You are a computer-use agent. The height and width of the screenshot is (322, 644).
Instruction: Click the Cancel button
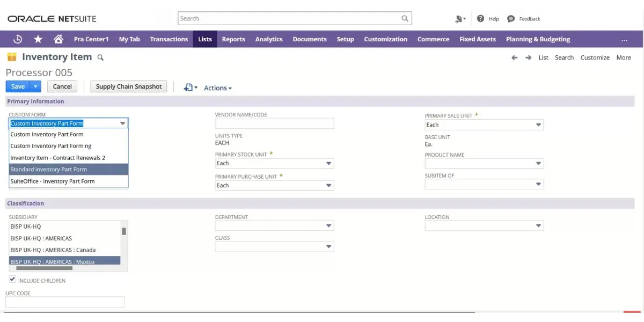coord(62,86)
